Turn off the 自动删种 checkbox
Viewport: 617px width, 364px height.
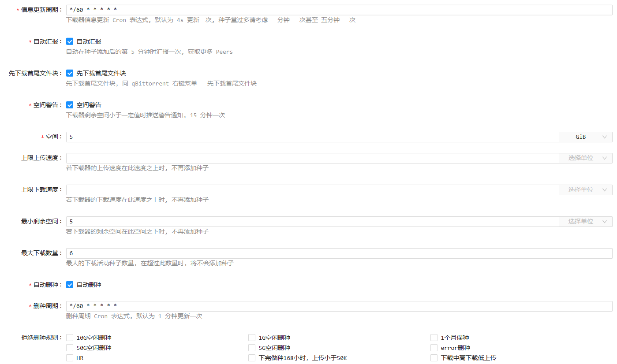(70, 285)
